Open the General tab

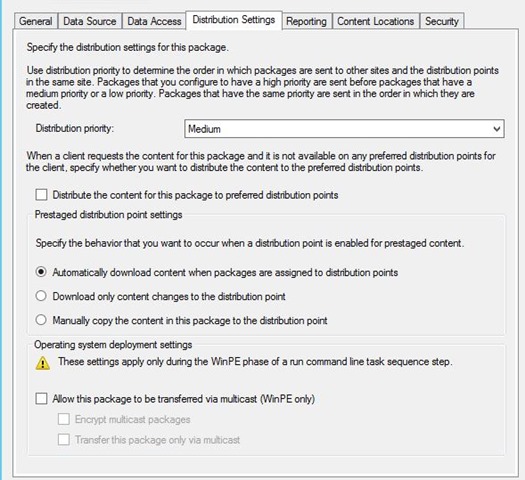pos(36,21)
